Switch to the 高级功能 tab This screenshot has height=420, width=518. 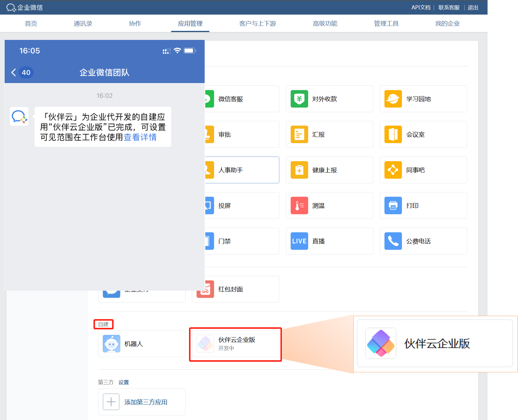[325, 23]
